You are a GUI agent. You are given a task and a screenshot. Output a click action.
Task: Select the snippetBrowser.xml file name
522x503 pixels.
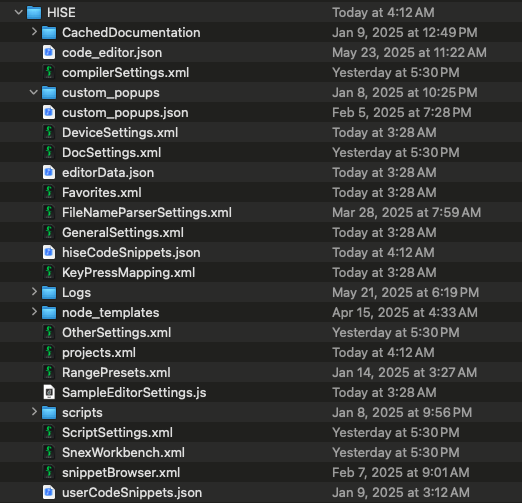[x=121, y=473]
